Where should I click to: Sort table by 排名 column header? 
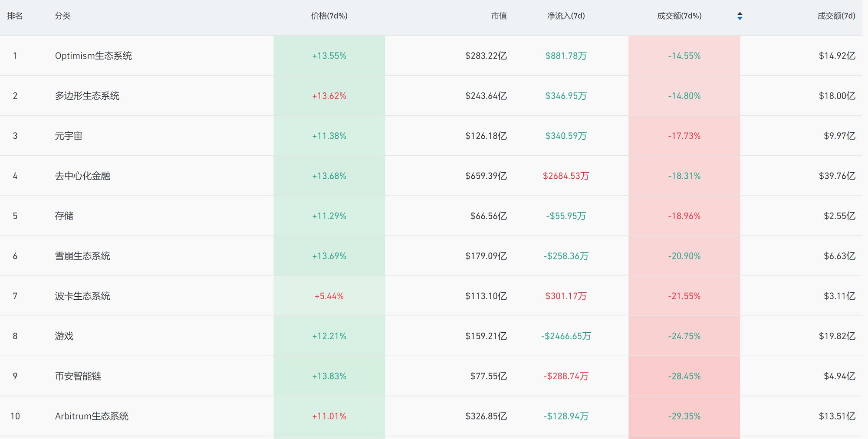(15, 16)
